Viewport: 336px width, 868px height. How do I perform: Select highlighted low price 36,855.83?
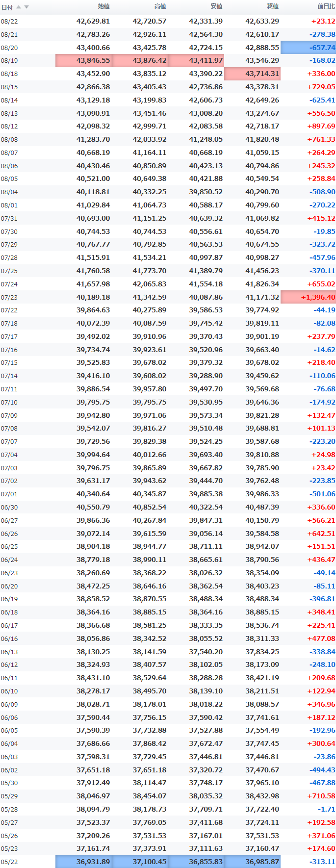pos(196,862)
